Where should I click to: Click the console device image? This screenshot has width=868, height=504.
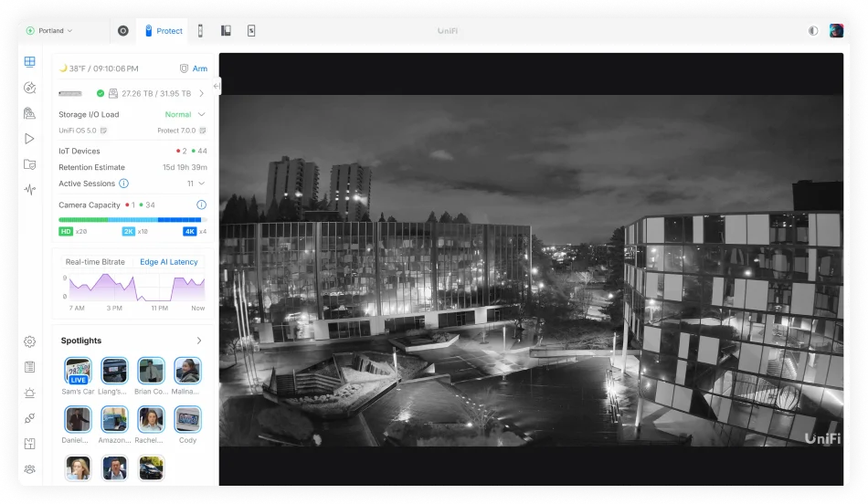point(70,93)
